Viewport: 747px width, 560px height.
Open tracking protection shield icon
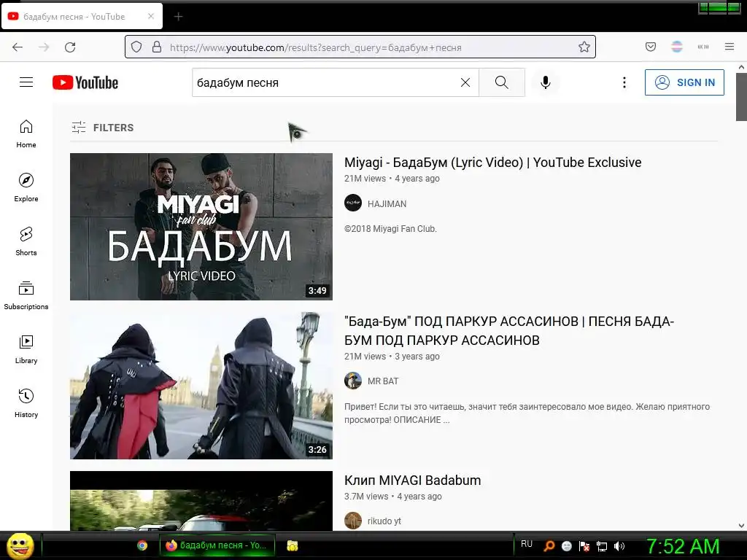pyautogui.click(x=136, y=47)
